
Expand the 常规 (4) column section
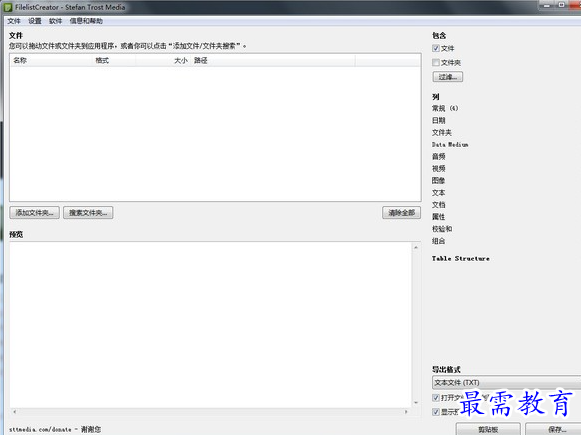point(445,108)
